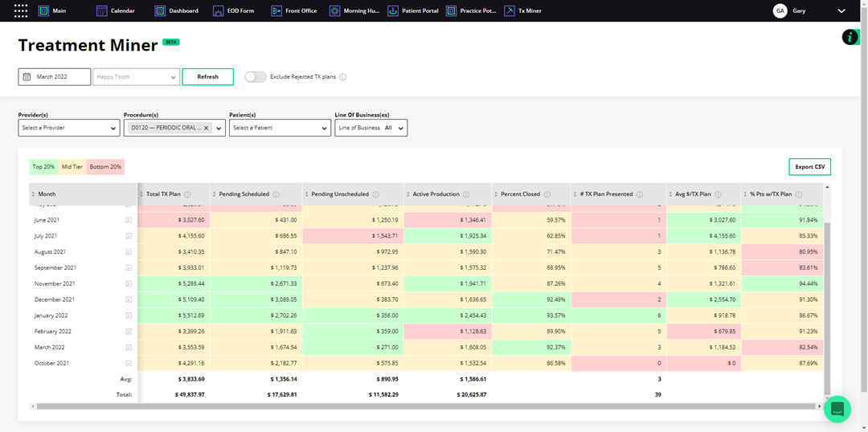Go to the Calendar tab
This screenshot has height=432, width=868.
[x=115, y=11]
